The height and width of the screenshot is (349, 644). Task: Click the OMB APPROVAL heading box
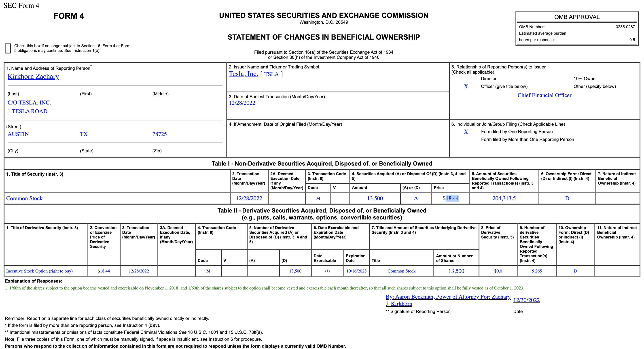click(577, 17)
